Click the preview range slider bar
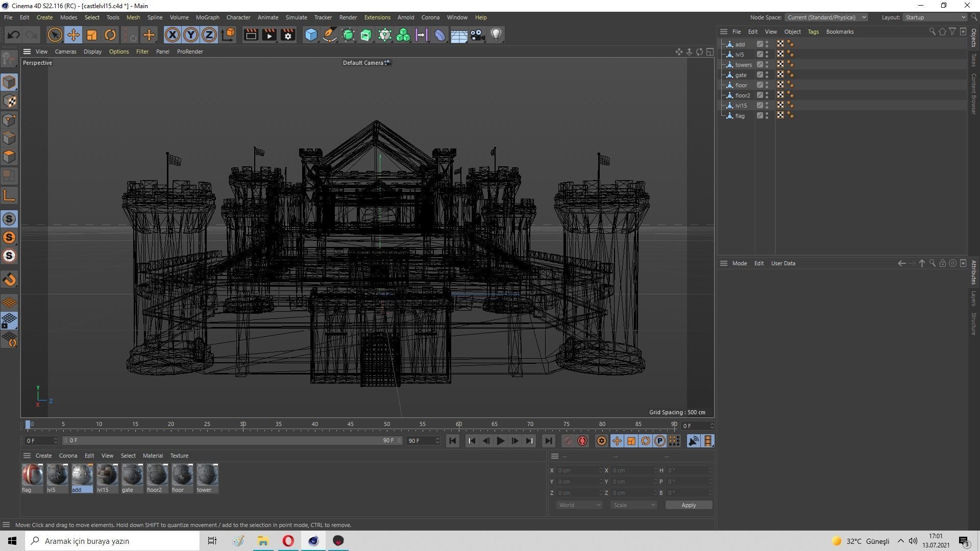Image resolution: width=980 pixels, height=551 pixels. click(x=232, y=440)
